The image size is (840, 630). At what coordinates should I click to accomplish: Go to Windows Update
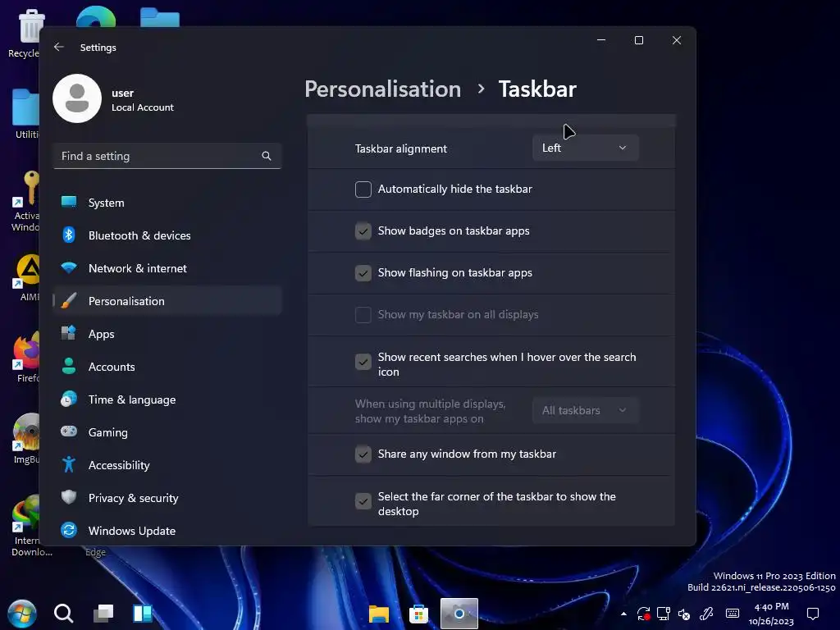point(167,531)
